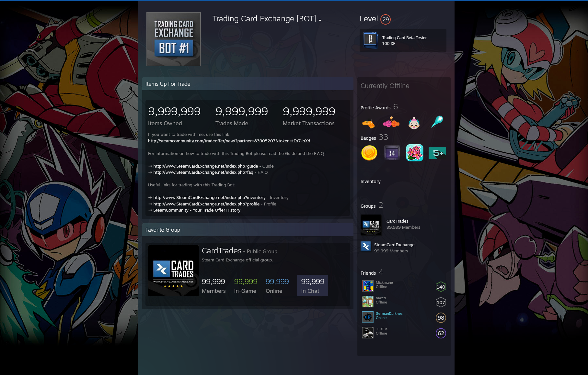Click GermanDarknes' level 98 badge

click(x=441, y=318)
